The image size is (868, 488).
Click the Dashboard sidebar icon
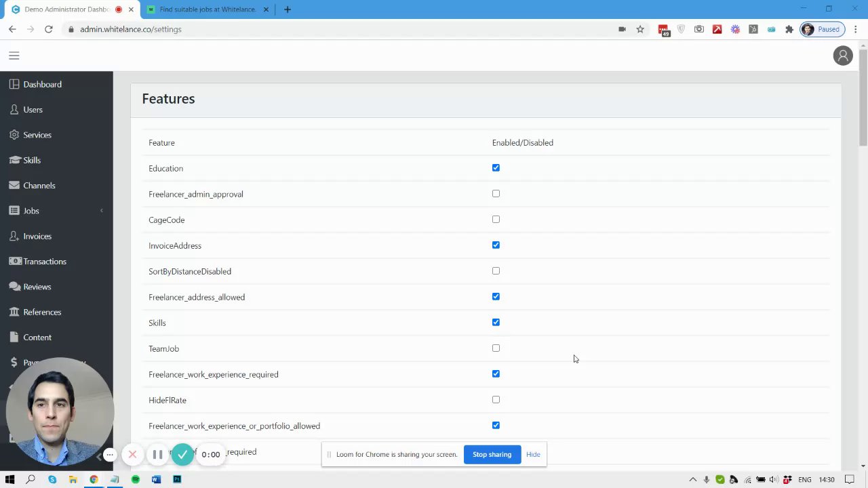(x=14, y=84)
